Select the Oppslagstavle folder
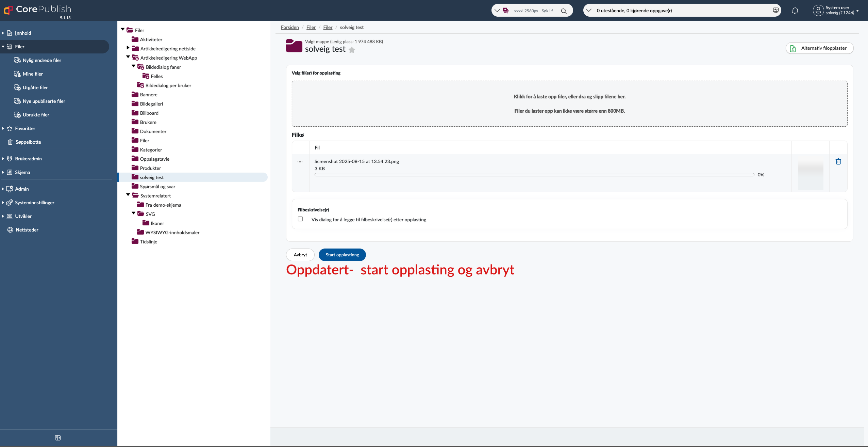 coord(155,159)
